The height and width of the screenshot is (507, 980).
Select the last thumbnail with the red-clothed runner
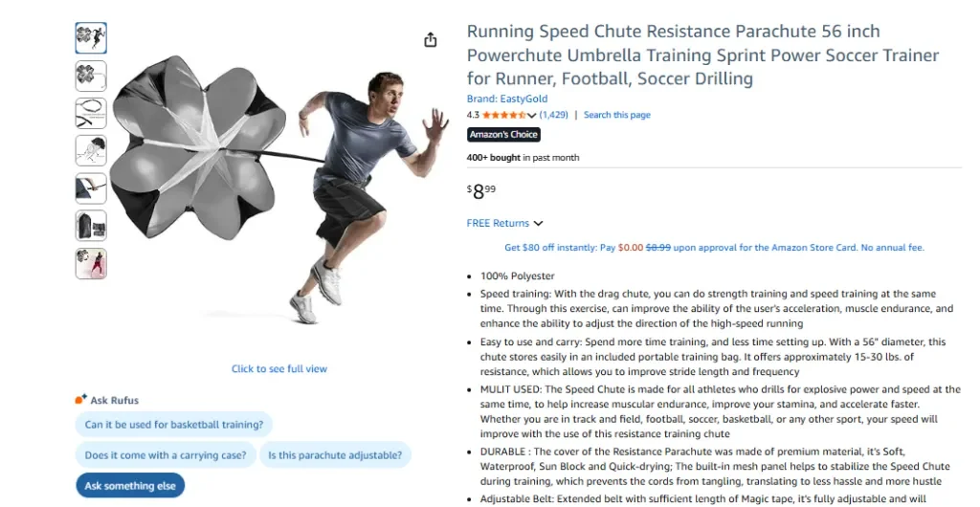pyautogui.click(x=91, y=263)
